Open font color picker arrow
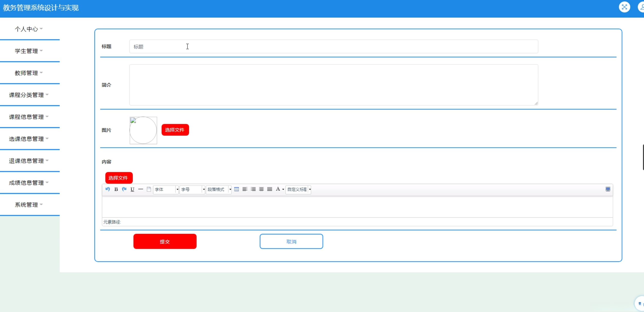 click(283, 189)
